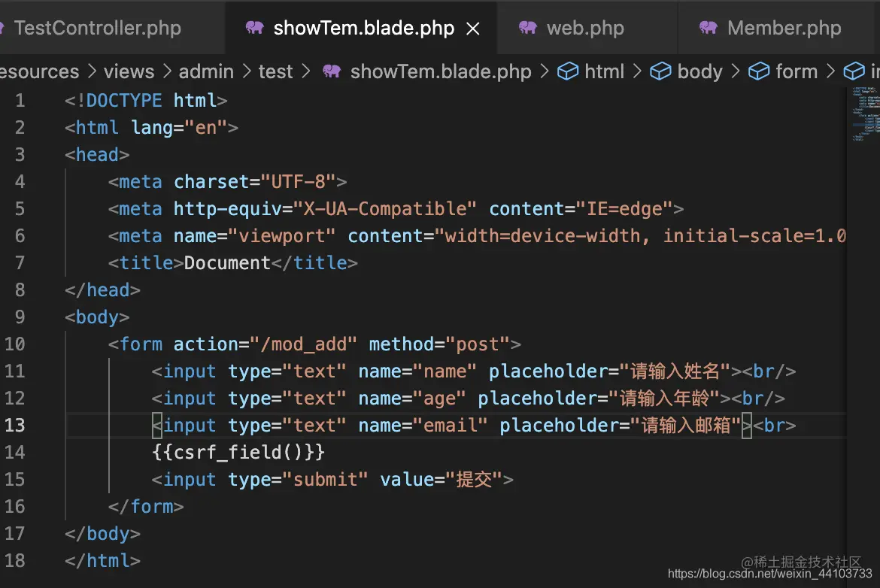880x588 pixels.
Task: Click the lang="en" attribute text
Action: [178, 127]
